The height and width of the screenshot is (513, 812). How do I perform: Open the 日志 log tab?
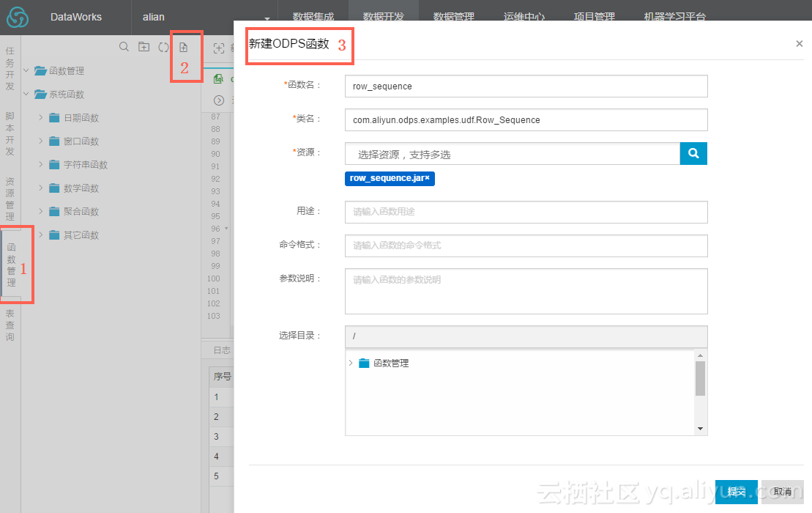point(222,350)
